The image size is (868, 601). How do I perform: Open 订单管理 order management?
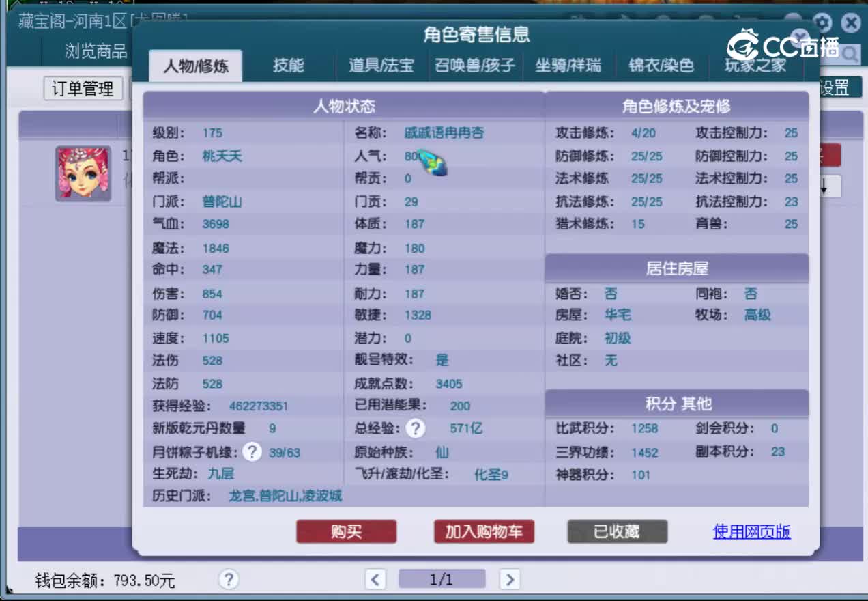(83, 88)
